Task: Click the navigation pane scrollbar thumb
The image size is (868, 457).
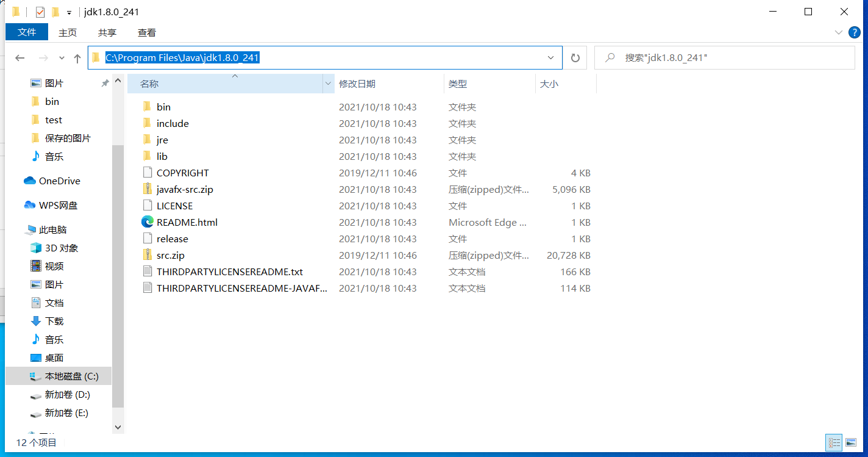Action: (118, 276)
